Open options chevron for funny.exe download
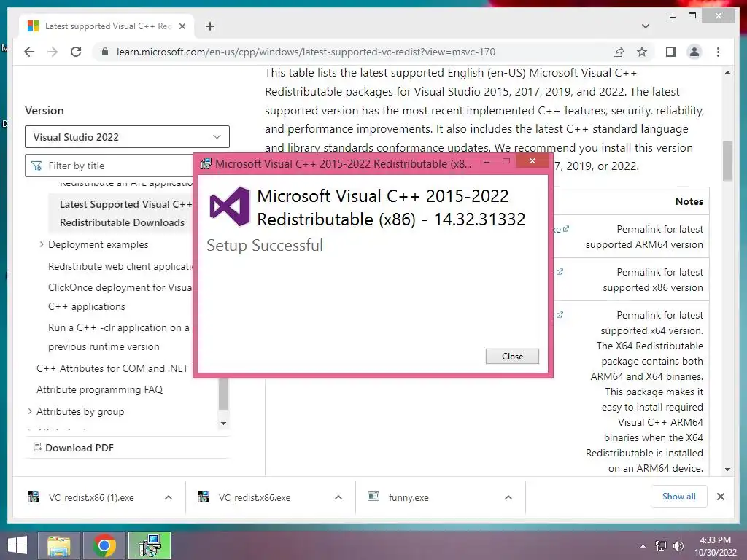Viewport: 747px width, 560px height. tap(508, 497)
